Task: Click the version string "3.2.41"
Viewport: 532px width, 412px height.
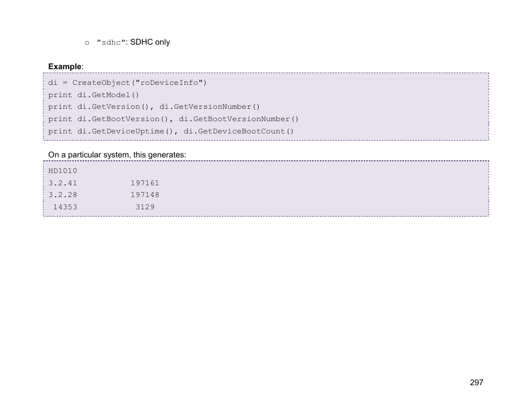Action: (62, 183)
